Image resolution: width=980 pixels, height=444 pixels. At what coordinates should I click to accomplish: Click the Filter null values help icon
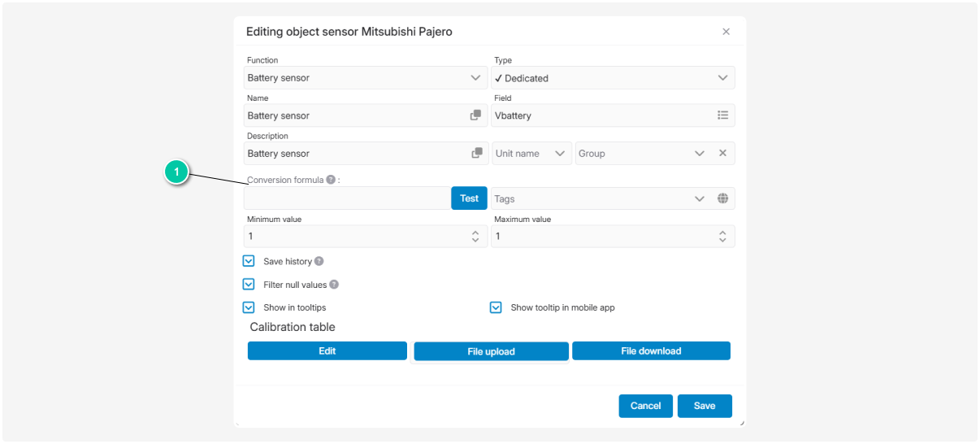334,285
